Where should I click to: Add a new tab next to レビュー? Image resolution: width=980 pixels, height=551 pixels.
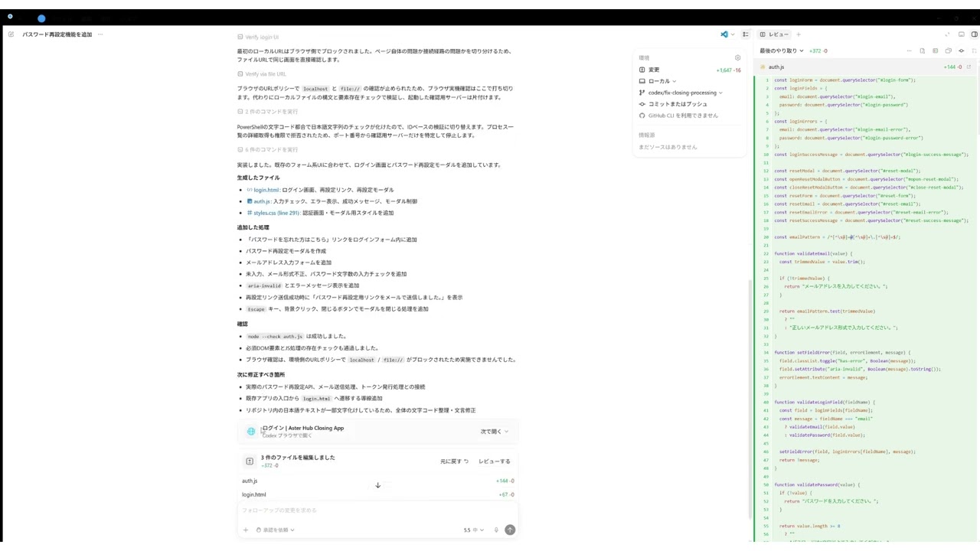point(798,34)
